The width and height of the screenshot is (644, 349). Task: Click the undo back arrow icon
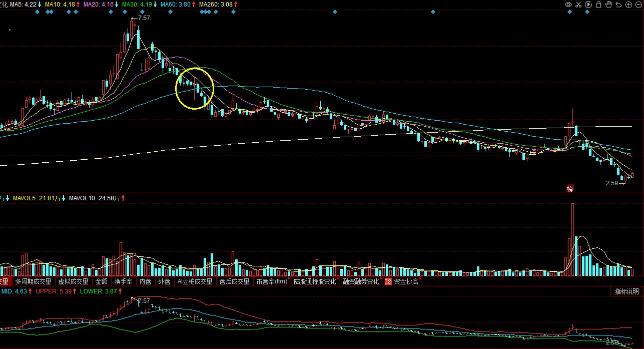pyautogui.click(x=619, y=5)
